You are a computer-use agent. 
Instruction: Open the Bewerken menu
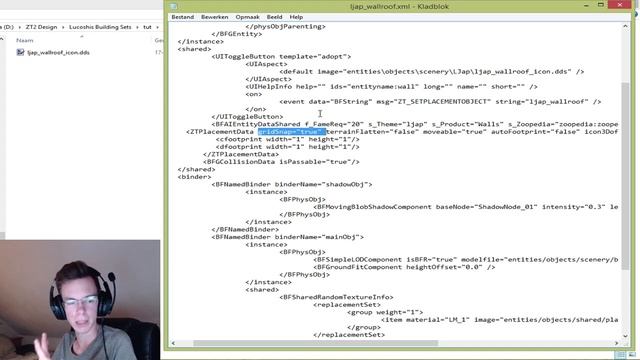coord(214,17)
